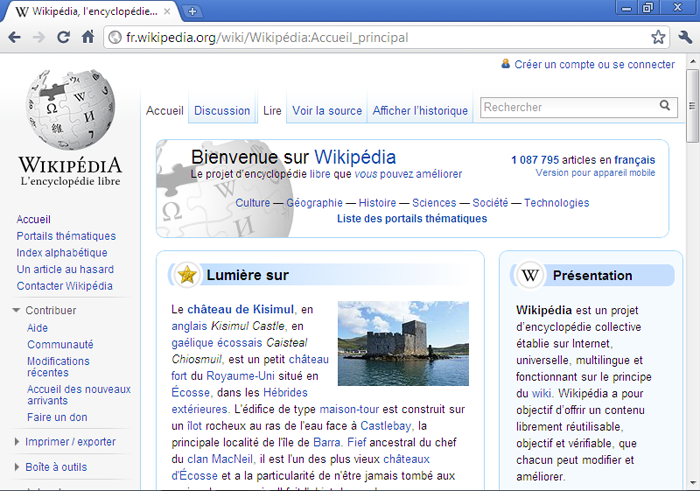Open the Société portal link
The image size is (700, 491).
click(490, 203)
